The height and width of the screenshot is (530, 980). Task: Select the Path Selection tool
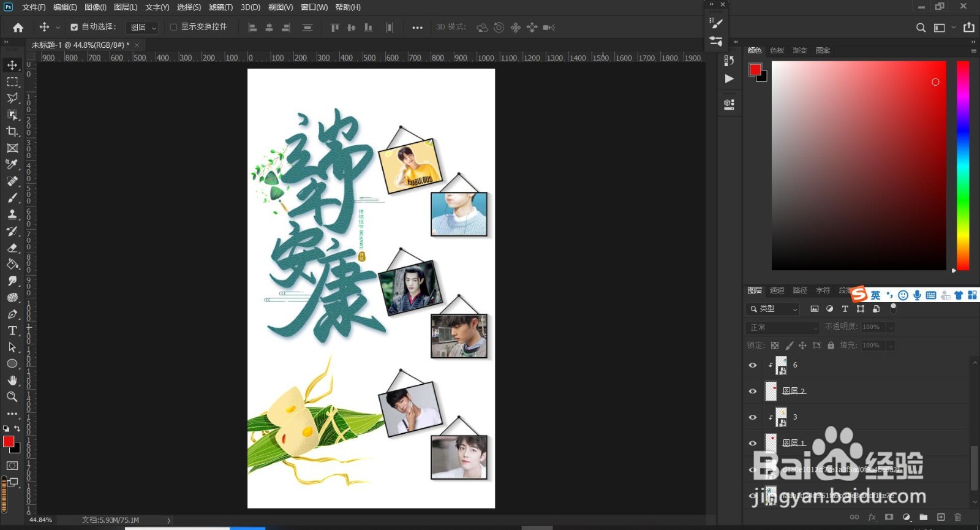[x=12, y=347]
